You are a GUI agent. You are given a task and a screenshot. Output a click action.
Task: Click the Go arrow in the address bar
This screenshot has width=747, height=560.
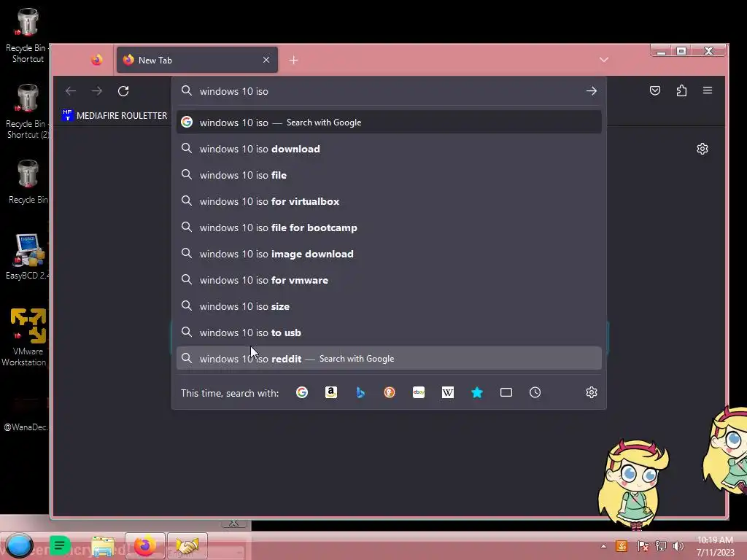(x=591, y=91)
